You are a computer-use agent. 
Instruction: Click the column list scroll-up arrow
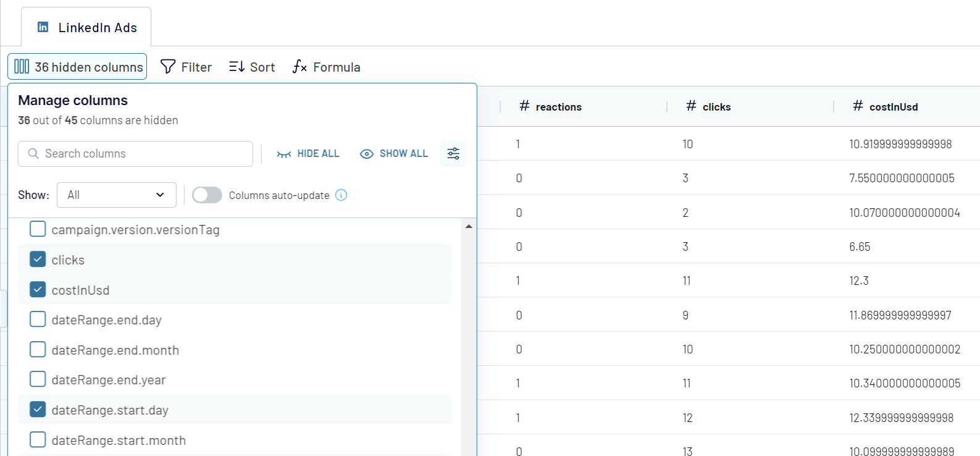(x=469, y=227)
